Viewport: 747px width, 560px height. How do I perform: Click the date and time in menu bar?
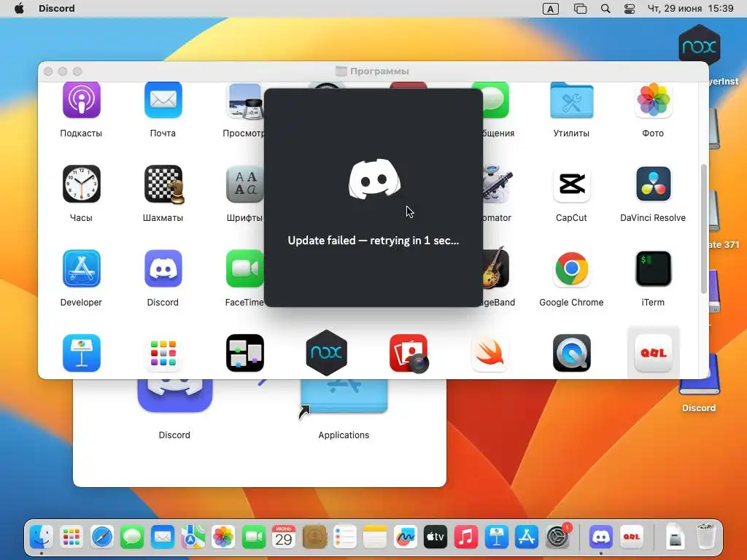(690, 8)
